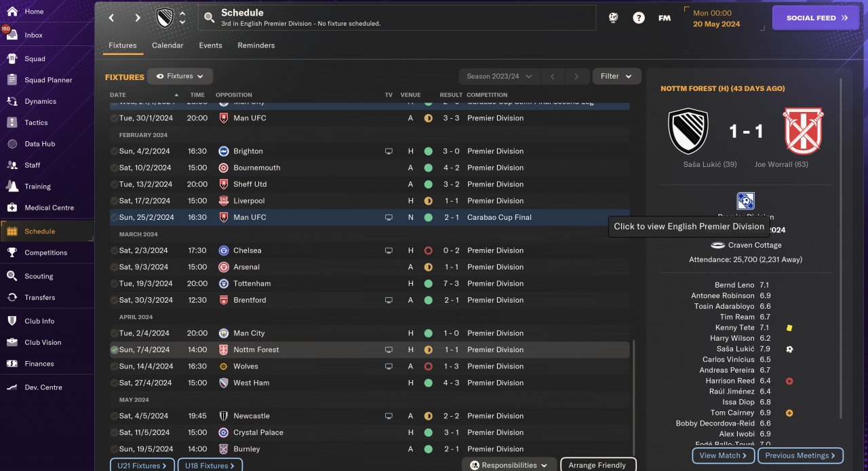
Task: Open U21 Fixtures
Action: tap(142, 466)
